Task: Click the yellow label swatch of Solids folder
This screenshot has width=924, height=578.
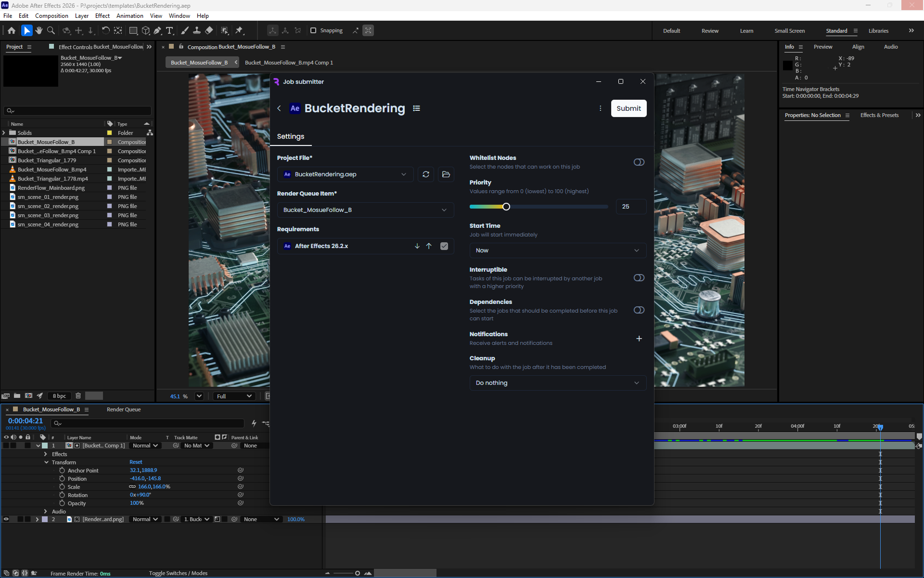Action: click(109, 133)
